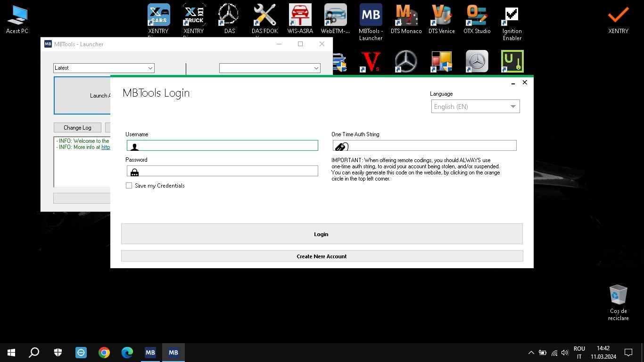Launch Microsoft Edge from the taskbar
This screenshot has height=362, width=644.
tap(127, 353)
